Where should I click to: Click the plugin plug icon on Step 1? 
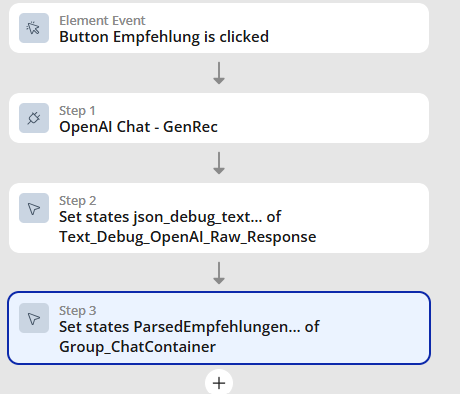(34, 118)
